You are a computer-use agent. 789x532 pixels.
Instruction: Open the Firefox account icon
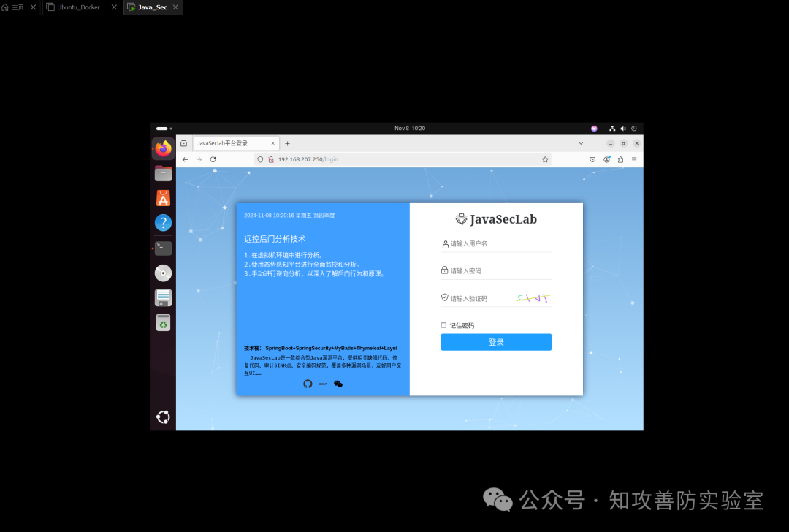[x=607, y=159]
